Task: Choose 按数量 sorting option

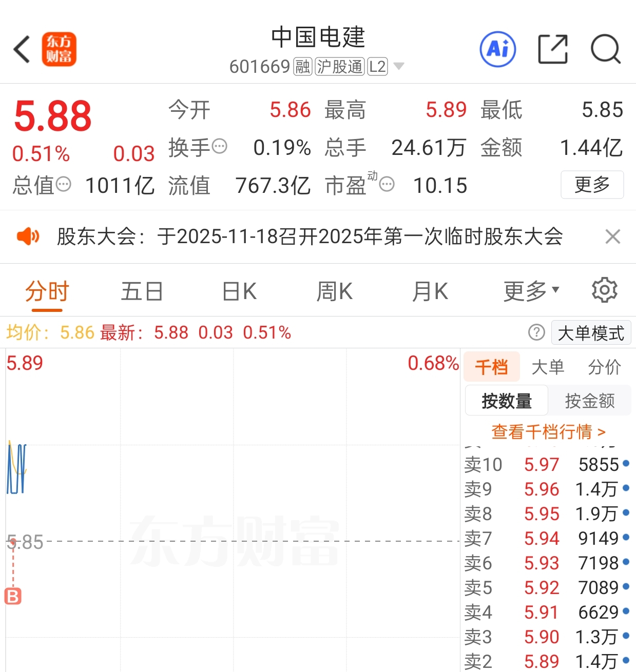Action: pos(507,401)
